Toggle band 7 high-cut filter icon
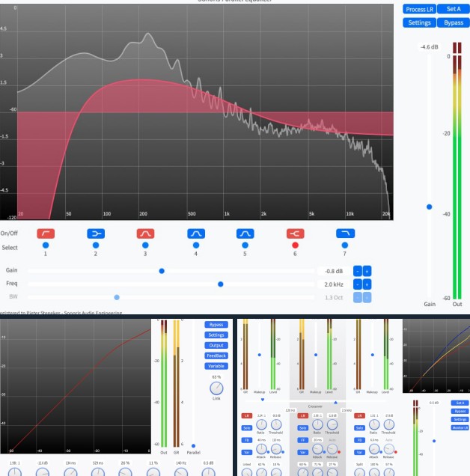The width and height of the screenshot is (470, 476). 345,234
